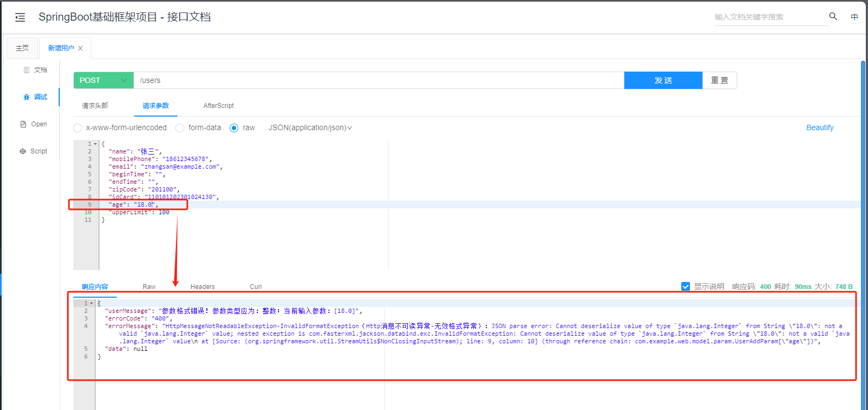Click the "data": null response line
The height and width of the screenshot is (410, 868).
[126, 349]
